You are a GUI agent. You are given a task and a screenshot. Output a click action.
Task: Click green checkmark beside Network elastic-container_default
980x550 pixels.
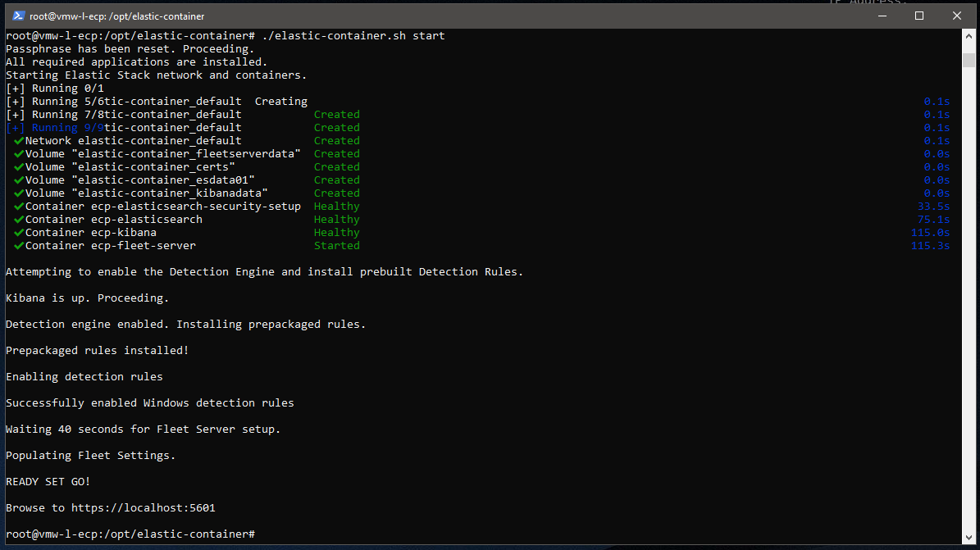click(18, 141)
